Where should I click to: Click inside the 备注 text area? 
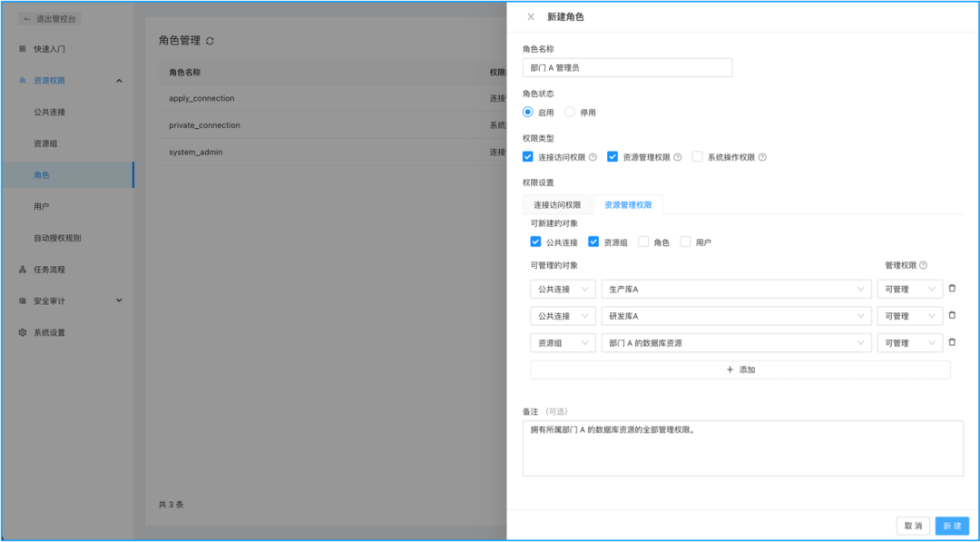742,445
